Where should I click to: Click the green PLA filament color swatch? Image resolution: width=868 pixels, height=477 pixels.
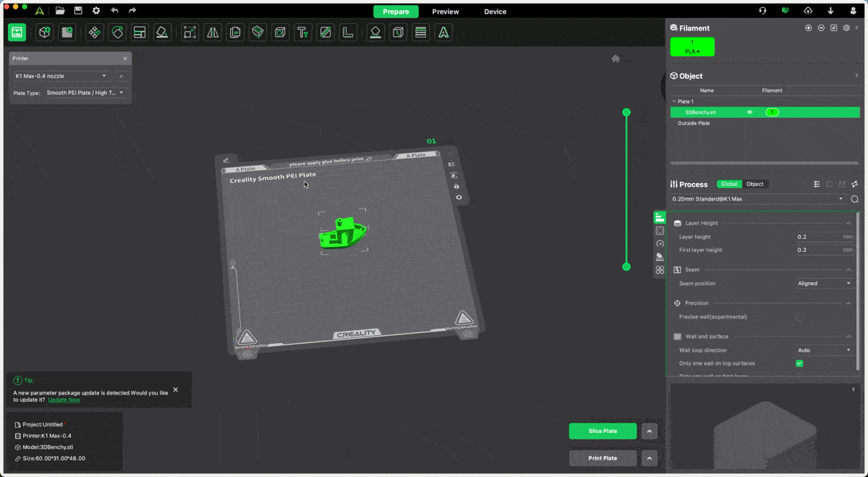(692, 47)
